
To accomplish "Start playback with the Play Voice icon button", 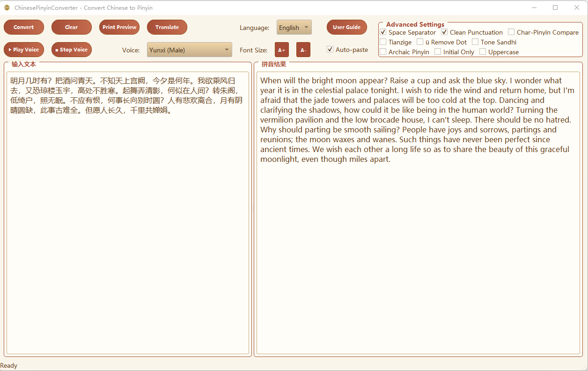I will point(23,49).
